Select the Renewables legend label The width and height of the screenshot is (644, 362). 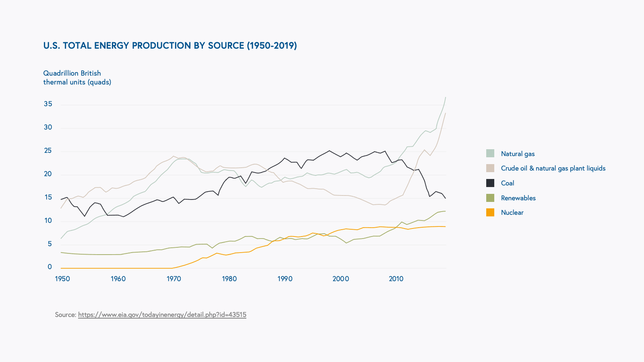[518, 198]
